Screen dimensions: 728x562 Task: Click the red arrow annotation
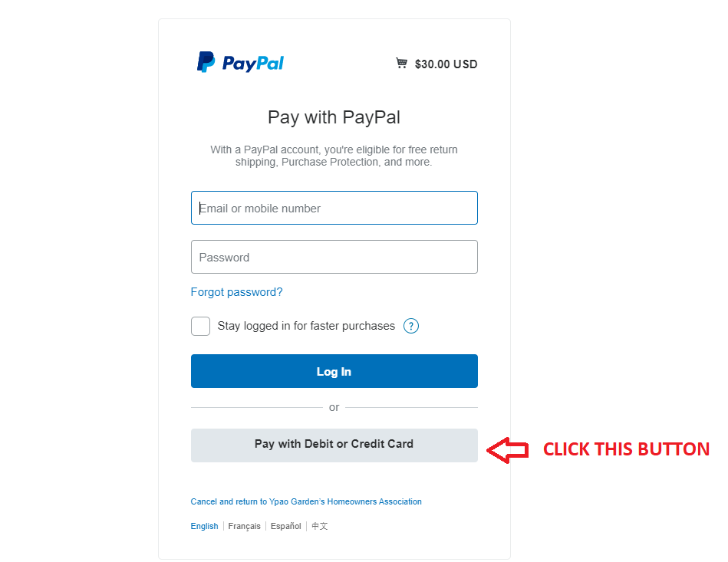point(508,450)
